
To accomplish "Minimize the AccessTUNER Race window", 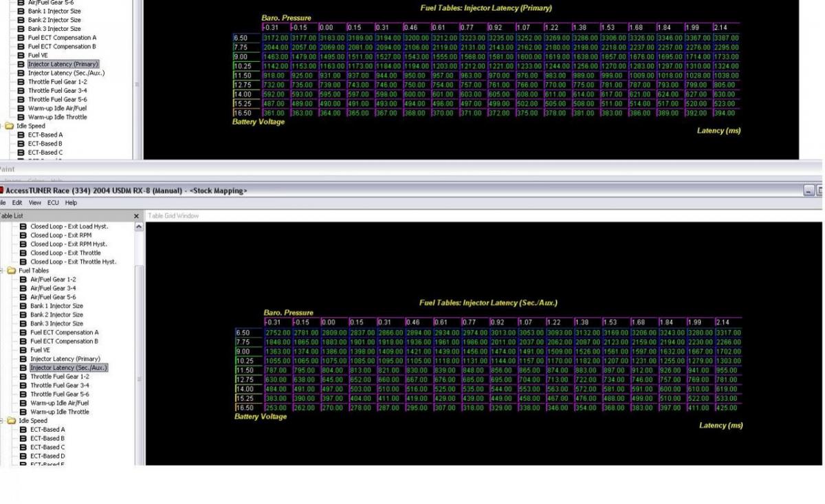I will click(x=808, y=190).
